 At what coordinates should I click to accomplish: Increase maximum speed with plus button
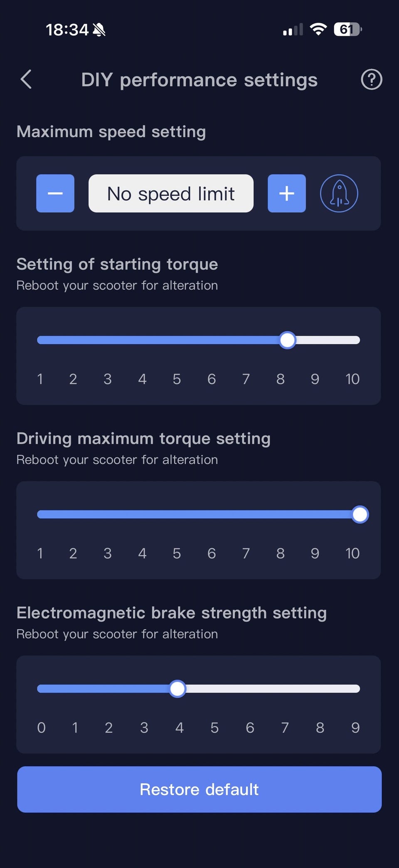[x=287, y=193]
